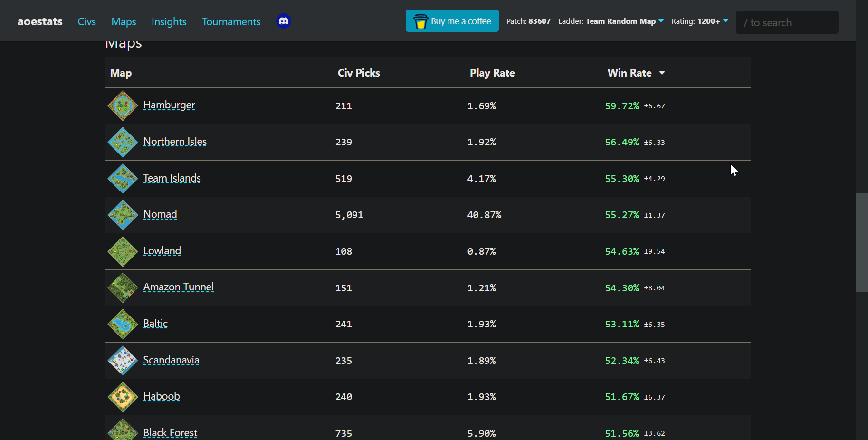Image resolution: width=868 pixels, height=440 pixels.
Task: Open the Scandanavia map link
Action: tap(171, 360)
